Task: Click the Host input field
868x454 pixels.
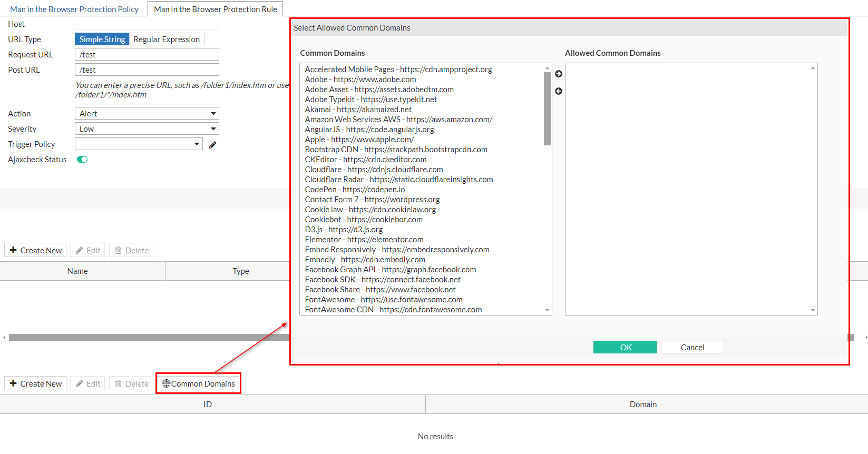Action: tap(147, 24)
